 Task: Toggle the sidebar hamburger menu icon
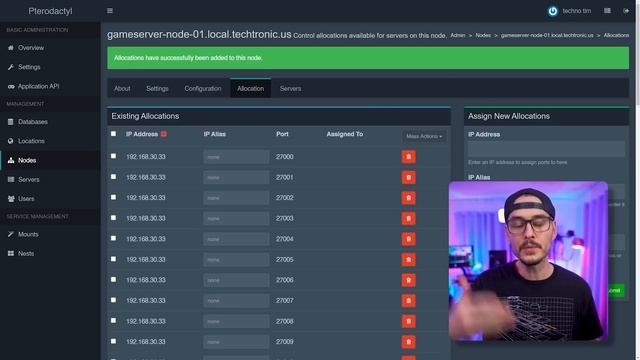click(x=110, y=11)
